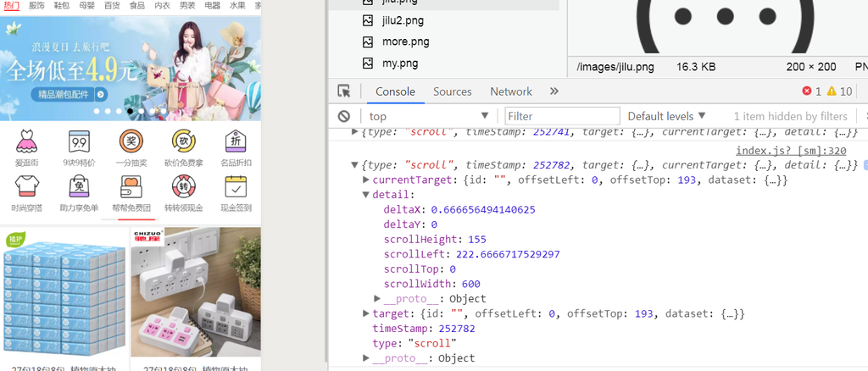Screen dimensions: 868x371
Task: Select the 男装 category tab
Action: (187, 6)
